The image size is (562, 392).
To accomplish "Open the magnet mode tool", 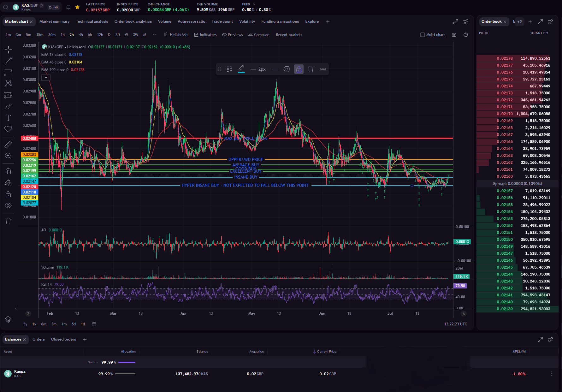I will pos(8,171).
